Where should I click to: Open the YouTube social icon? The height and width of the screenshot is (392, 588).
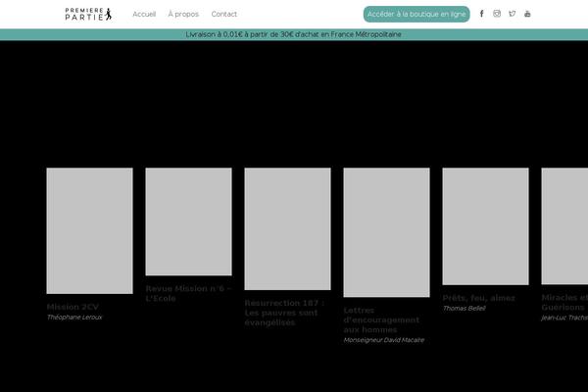coord(527,14)
